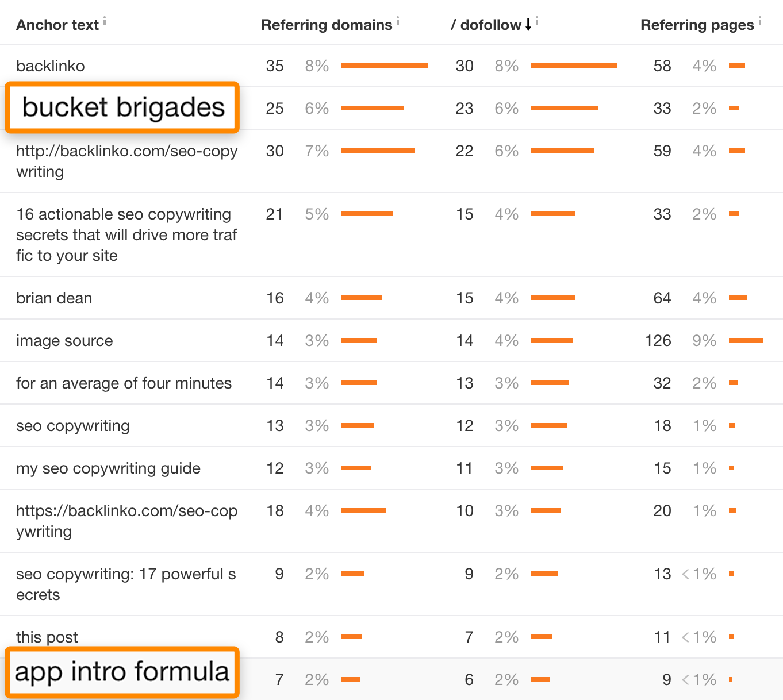The image size is (783, 700).
Task: Click the seo copywriting anchor text
Action: pos(73,426)
